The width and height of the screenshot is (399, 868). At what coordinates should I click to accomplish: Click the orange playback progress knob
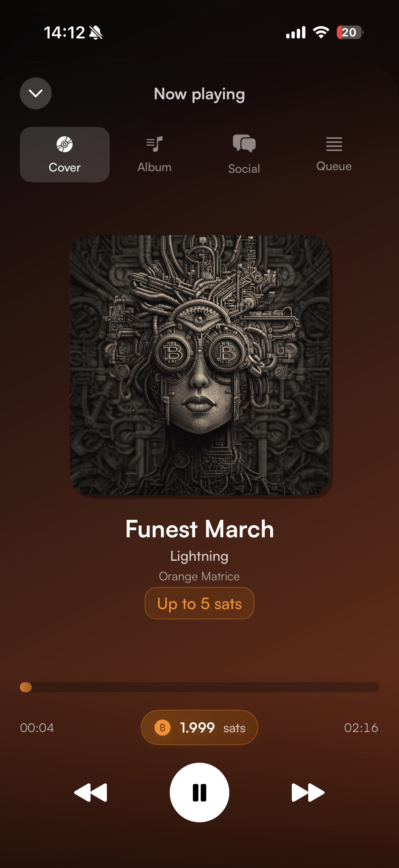coord(26,687)
